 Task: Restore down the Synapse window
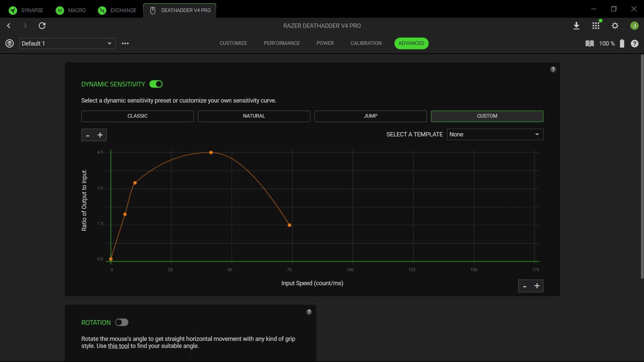(x=614, y=9)
